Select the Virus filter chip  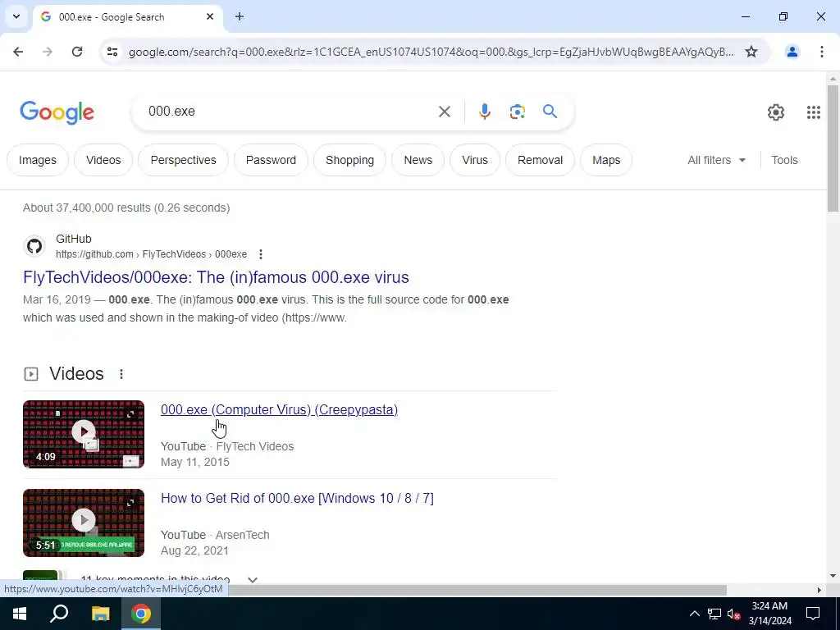pyautogui.click(x=475, y=160)
